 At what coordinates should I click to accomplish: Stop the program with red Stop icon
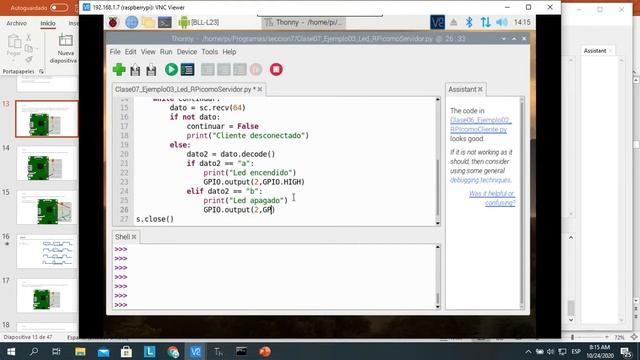pos(276,69)
